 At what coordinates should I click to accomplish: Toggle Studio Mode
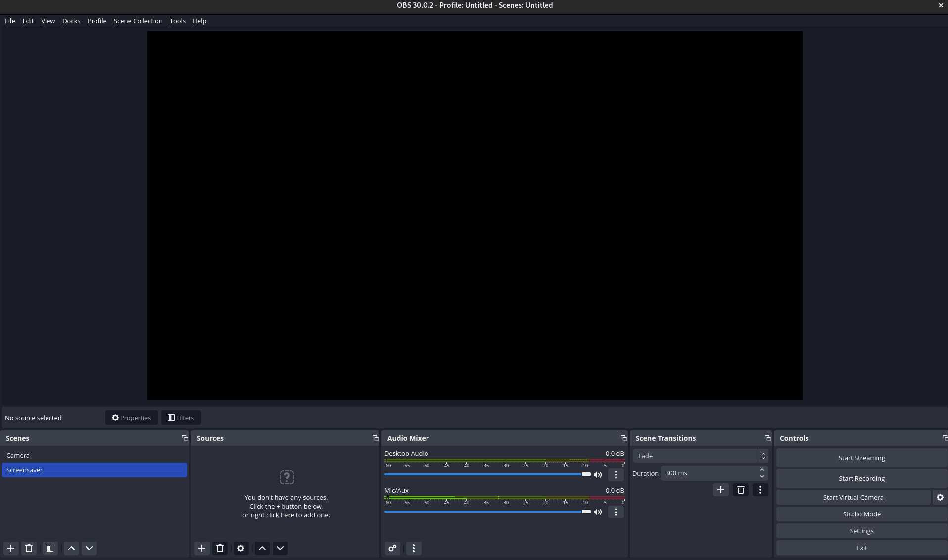(x=861, y=514)
